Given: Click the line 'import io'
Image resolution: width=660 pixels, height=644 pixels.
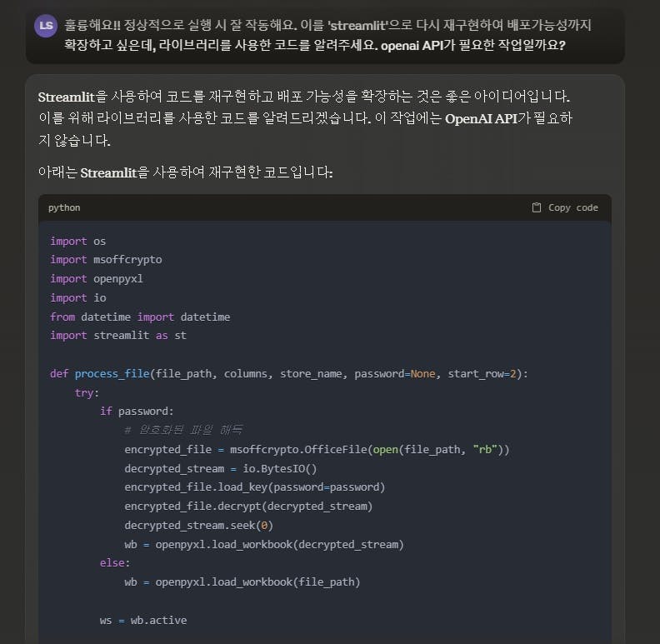Looking at the screenshot, I should point(77,297).
